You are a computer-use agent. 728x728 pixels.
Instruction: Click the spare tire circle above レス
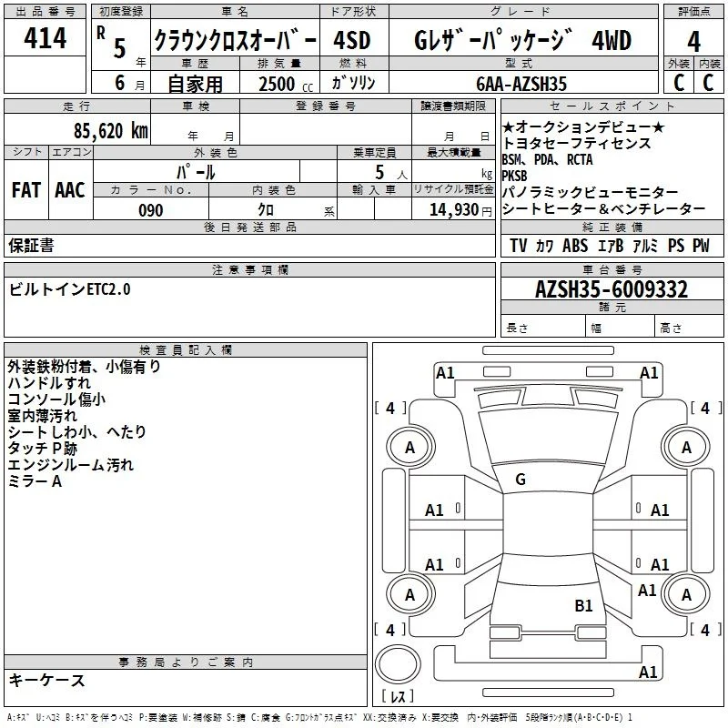point(398,664)
